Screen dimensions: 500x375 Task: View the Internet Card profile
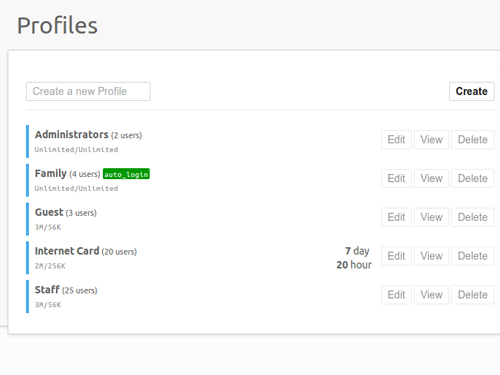pyautogui.click(x=431, y=256)
